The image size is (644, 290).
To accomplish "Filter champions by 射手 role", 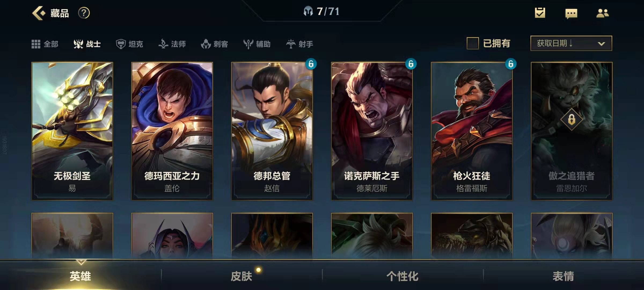I will point(299,44).
